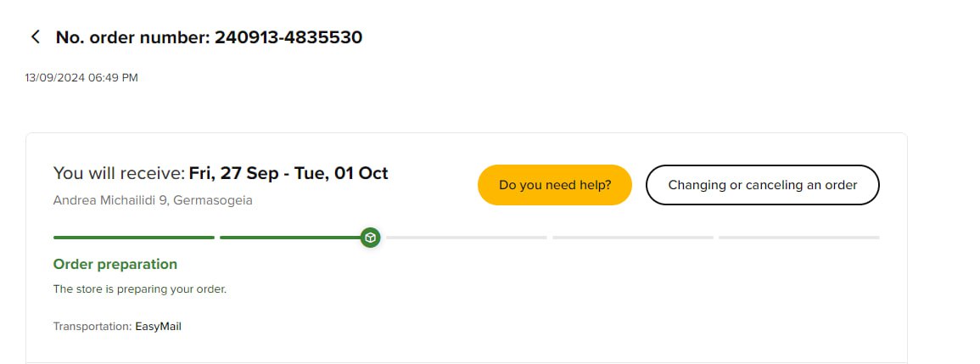Click the back arrow icon
Image resolution: width=980 pixels, height=364 pixels.
tap(35, 36)
